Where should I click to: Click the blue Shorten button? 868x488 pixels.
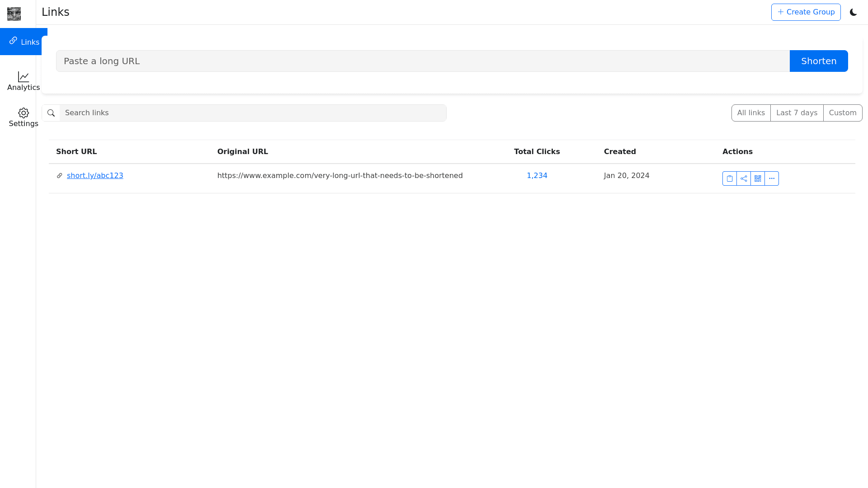click(818, 61)
